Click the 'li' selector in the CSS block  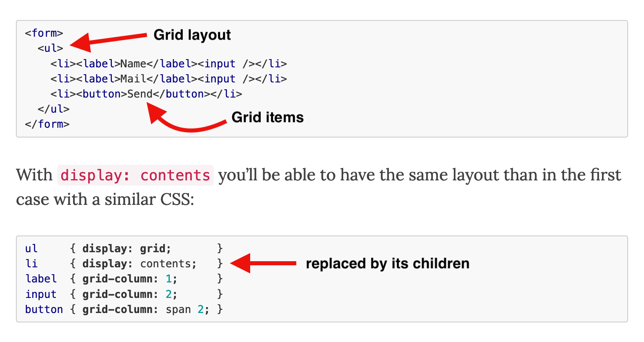pos(31,264)
